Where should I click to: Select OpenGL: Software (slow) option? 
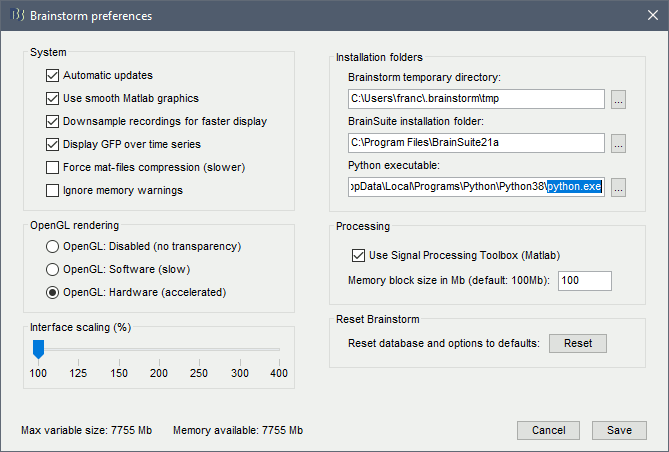(52, 269)
